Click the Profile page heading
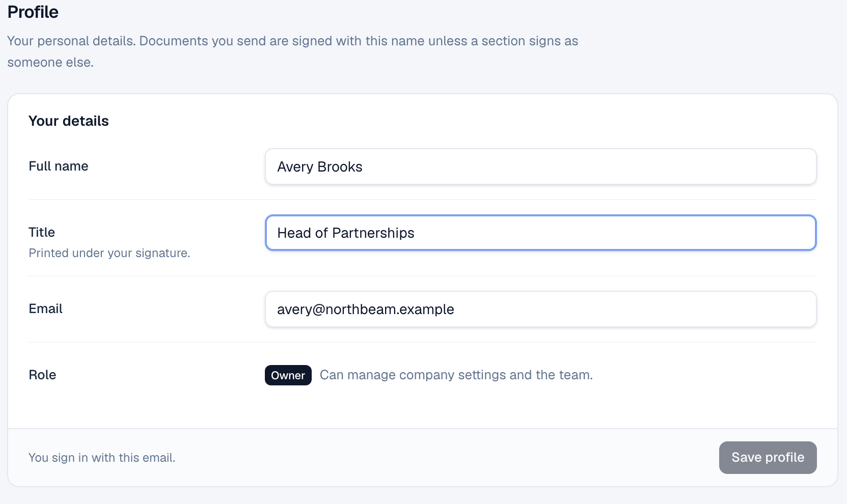This screenshot has height=504, width=847. click(x=33, y=12)
